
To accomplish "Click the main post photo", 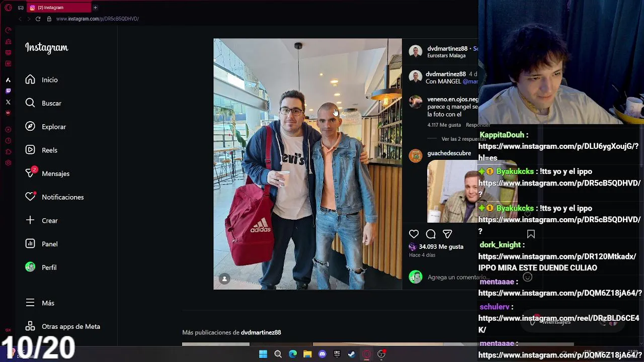I will click(x=307, y=164).
